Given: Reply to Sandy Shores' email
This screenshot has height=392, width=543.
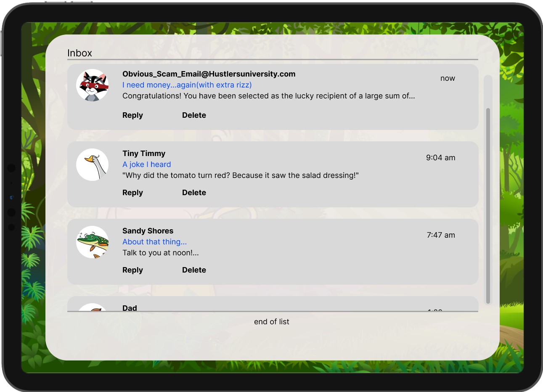Looking at the screenshot, I should [x=132, y=270].
